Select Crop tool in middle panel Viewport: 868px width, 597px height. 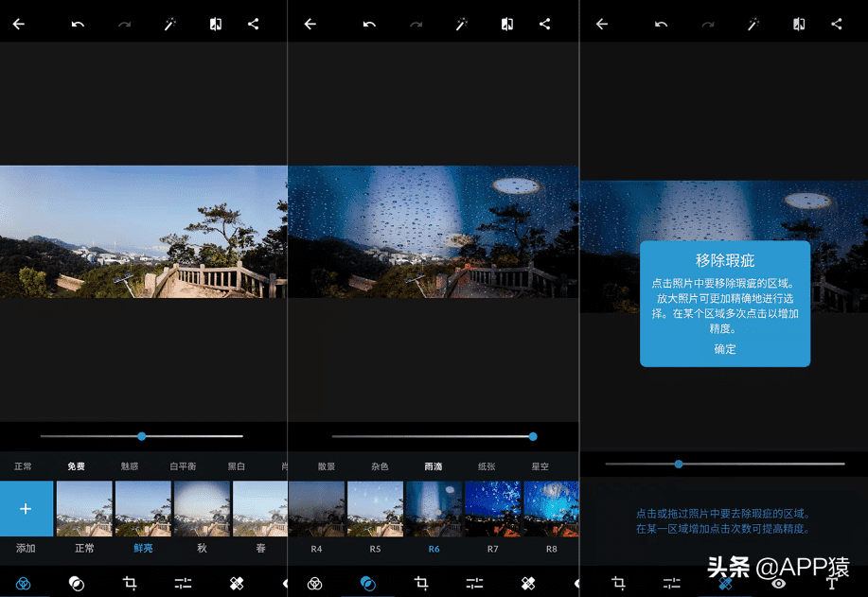(421, 583)
